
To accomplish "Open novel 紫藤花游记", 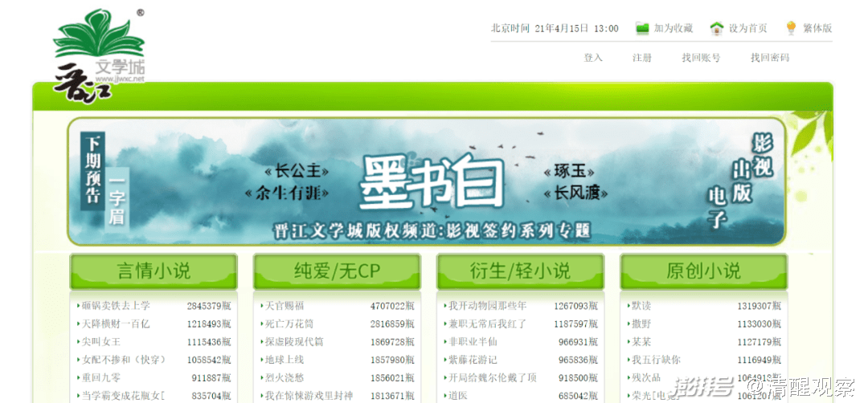I will pyautogui.click(x=473, y=360).
